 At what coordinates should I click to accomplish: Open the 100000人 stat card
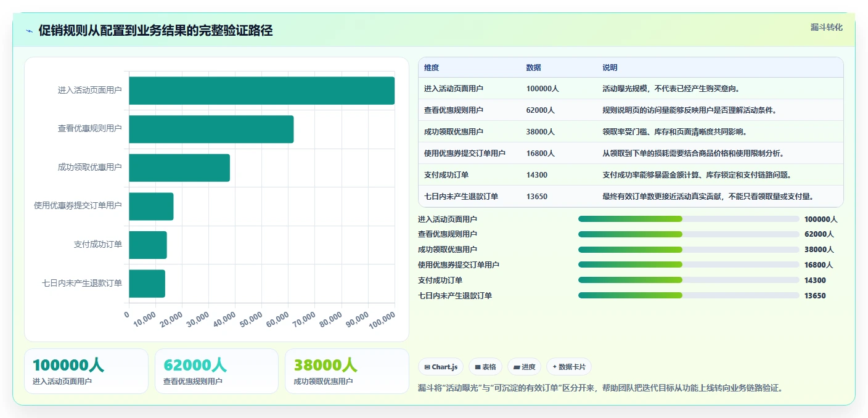86,371
